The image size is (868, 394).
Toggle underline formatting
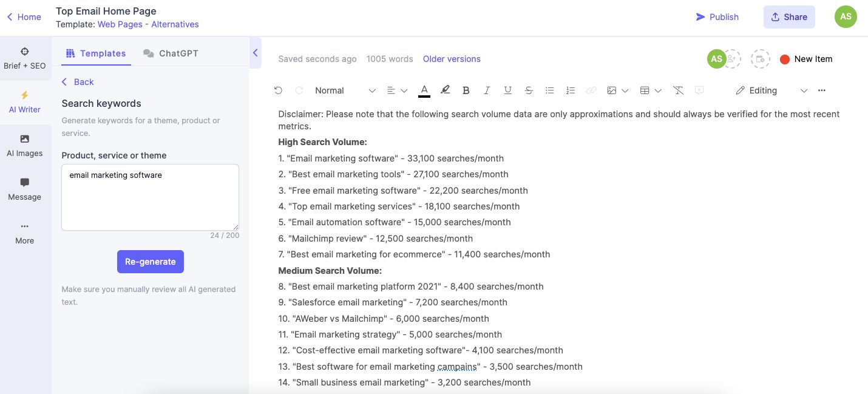(508, 90)
